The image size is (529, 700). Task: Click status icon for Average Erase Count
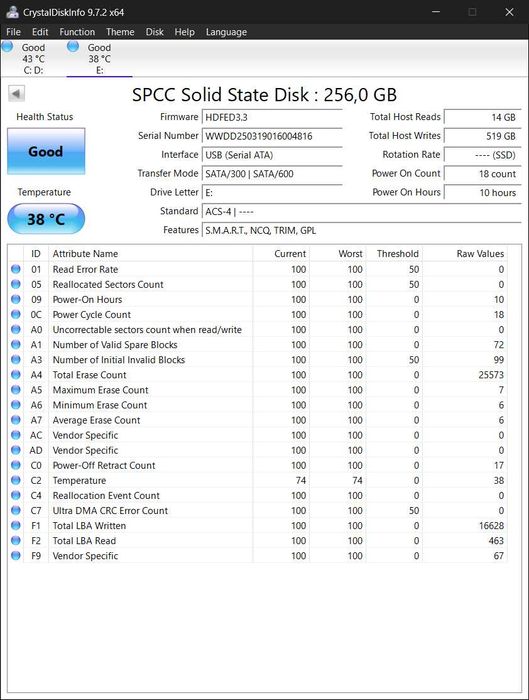[x=16, y=420]
